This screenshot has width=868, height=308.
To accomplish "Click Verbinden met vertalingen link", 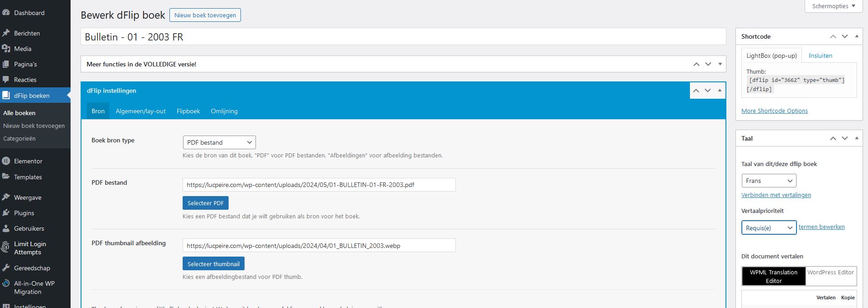I will click(776, 195).
